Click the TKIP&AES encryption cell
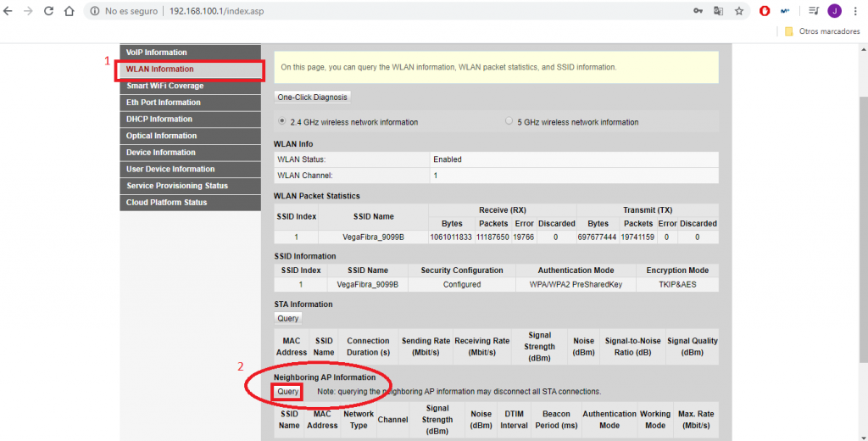Viewport: 868px width, 441px height. (677, 285)
